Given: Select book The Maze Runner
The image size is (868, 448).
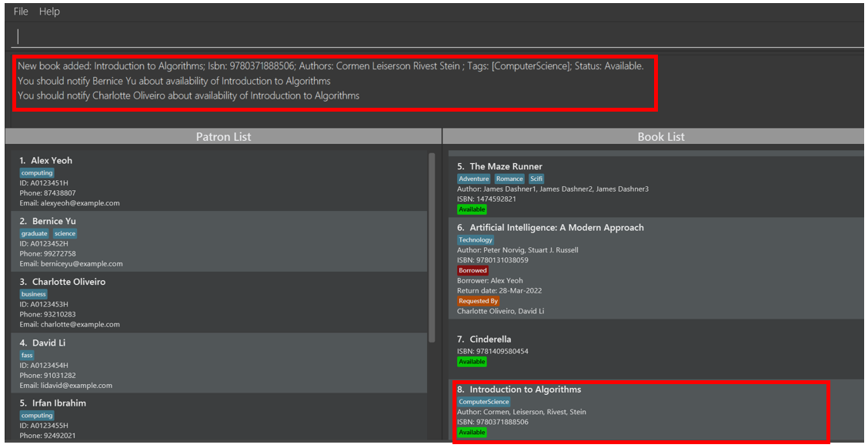Looking at the screenshot, I should 656,187.
